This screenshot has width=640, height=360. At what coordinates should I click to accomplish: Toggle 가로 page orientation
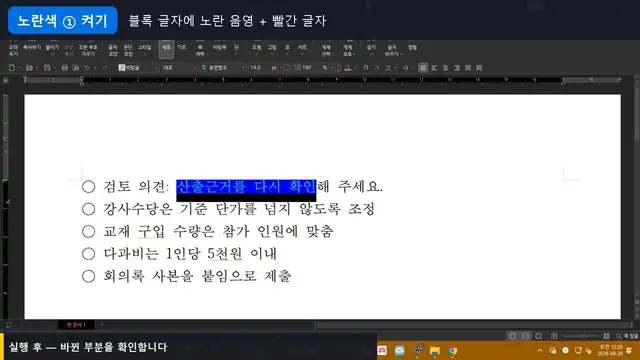click(182, 48)
